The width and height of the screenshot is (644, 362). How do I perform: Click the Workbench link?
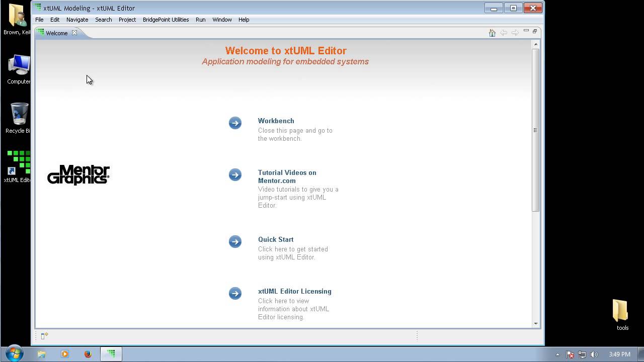click(276, 121)
